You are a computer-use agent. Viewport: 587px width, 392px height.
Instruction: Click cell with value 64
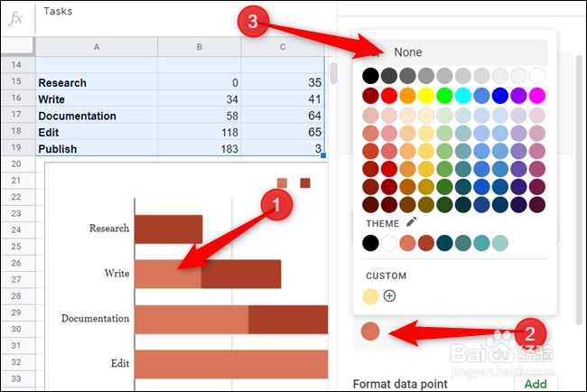pos(283,116)
